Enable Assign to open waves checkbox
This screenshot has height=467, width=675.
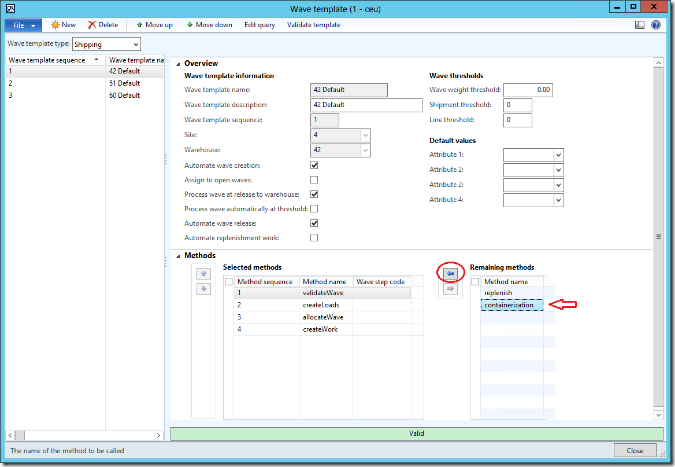coord(314,180)
